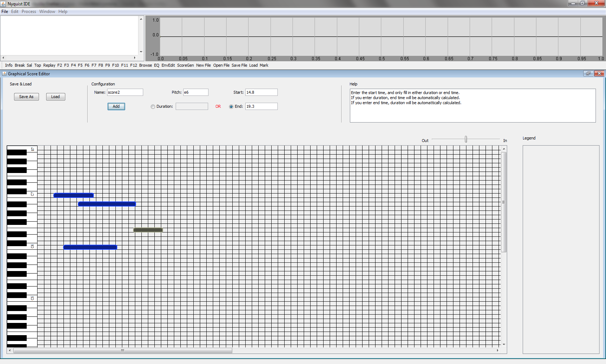
Task: Click the Pitch input field
Action: [196, 92]
